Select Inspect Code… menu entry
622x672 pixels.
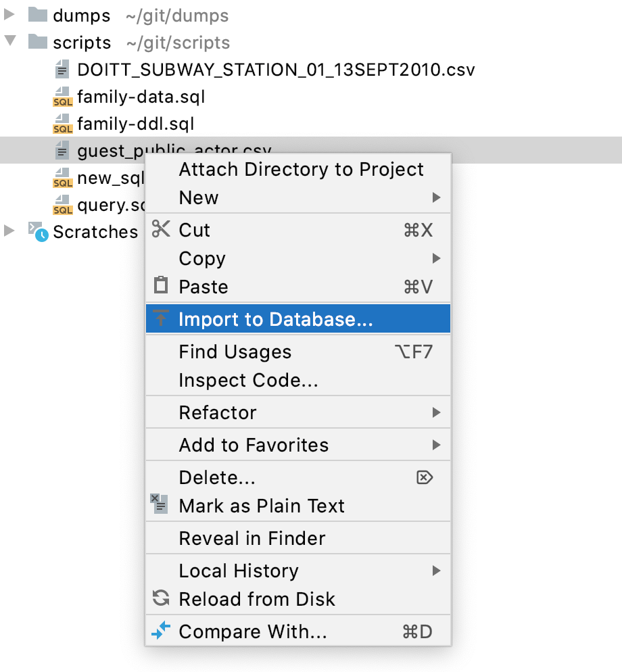tap(298, 380)
